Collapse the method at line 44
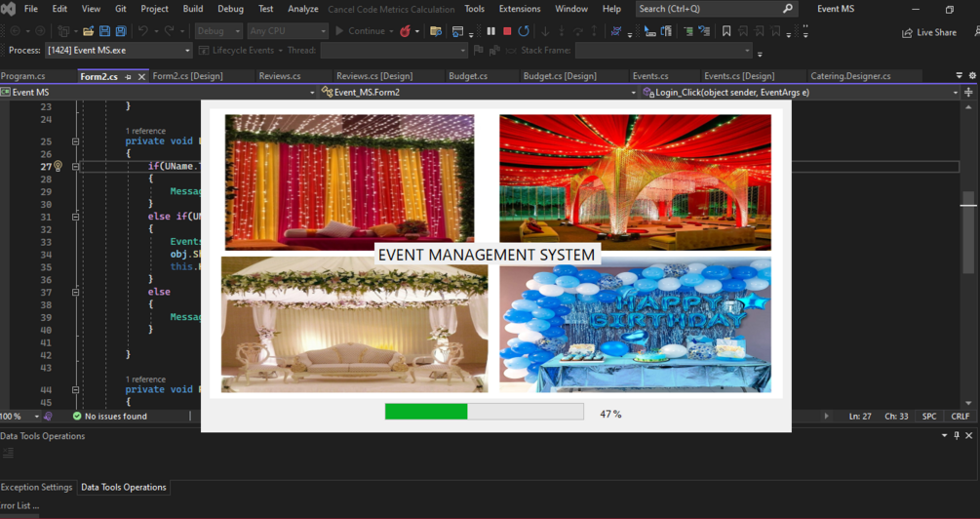The width and height of the screenshot is (980, 519). click(76, 389)
